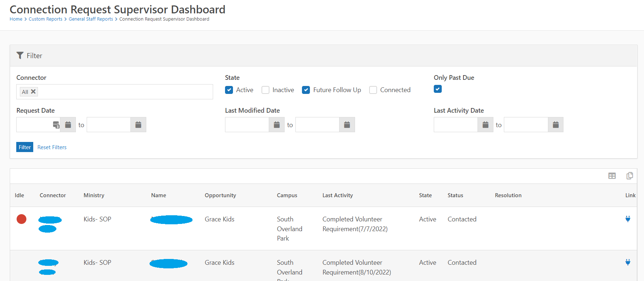The height and width of the screenshot is (281, 644).
Task: Open Last Activity Date end calendar picker
Action: (556, 125)
